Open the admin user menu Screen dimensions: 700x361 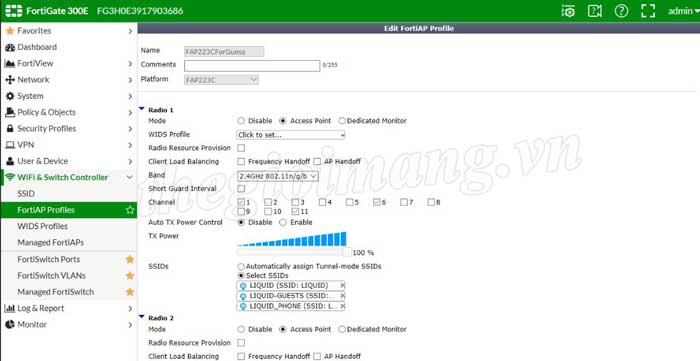[683, 11]
